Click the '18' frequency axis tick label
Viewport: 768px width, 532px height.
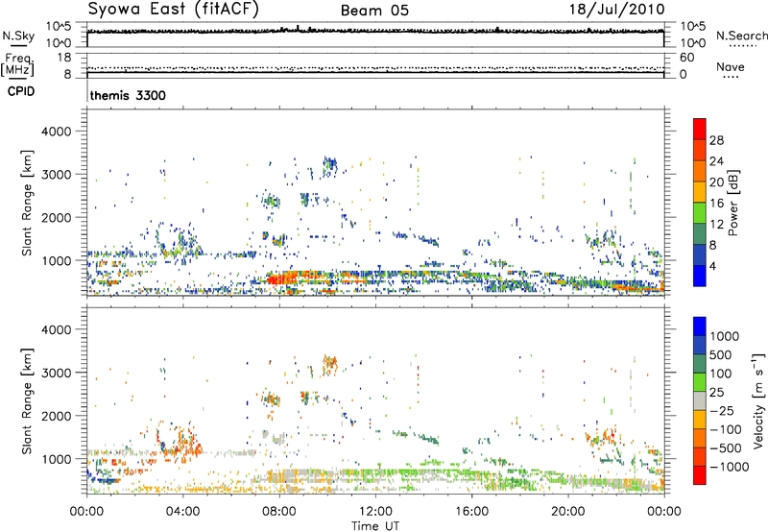[63, 58]
